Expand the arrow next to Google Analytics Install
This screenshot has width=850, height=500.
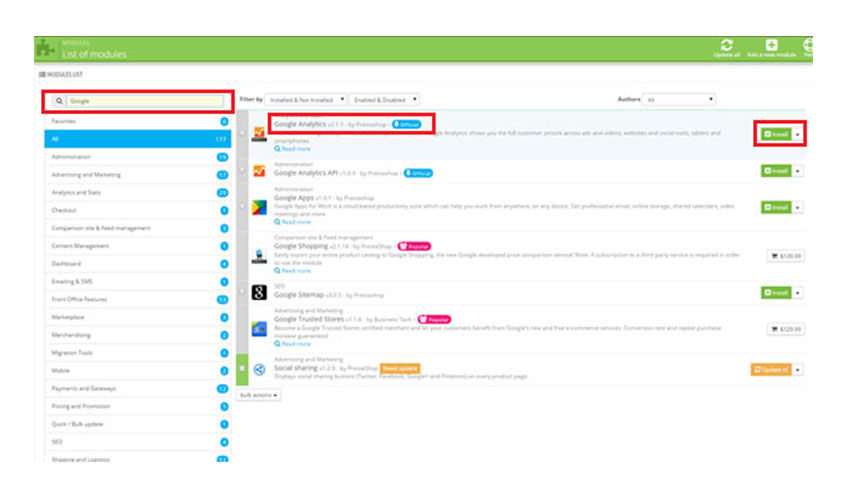797,134
